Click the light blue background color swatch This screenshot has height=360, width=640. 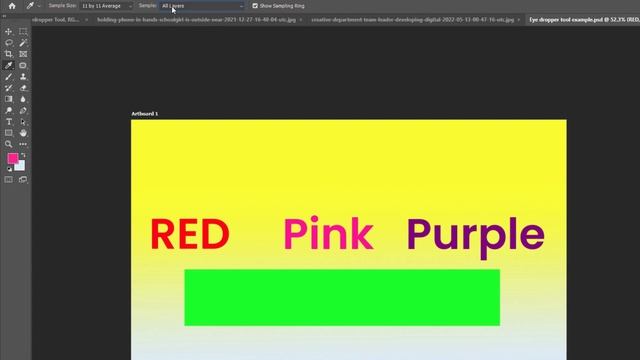(x=21, y=166)
